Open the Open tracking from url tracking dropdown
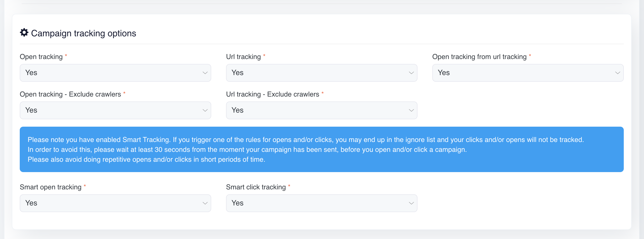 (x=528, y=73)
